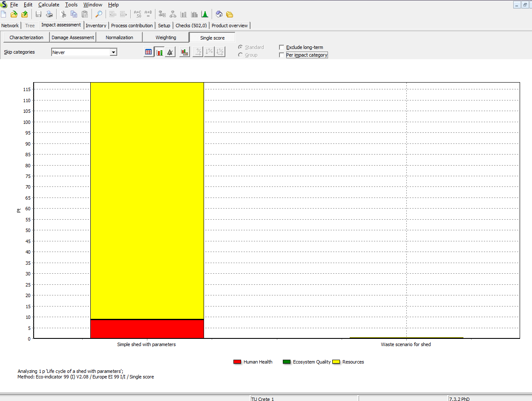The image size is (532, 401).
Task: Switch to the Network tab
Action: click(10, 26)
